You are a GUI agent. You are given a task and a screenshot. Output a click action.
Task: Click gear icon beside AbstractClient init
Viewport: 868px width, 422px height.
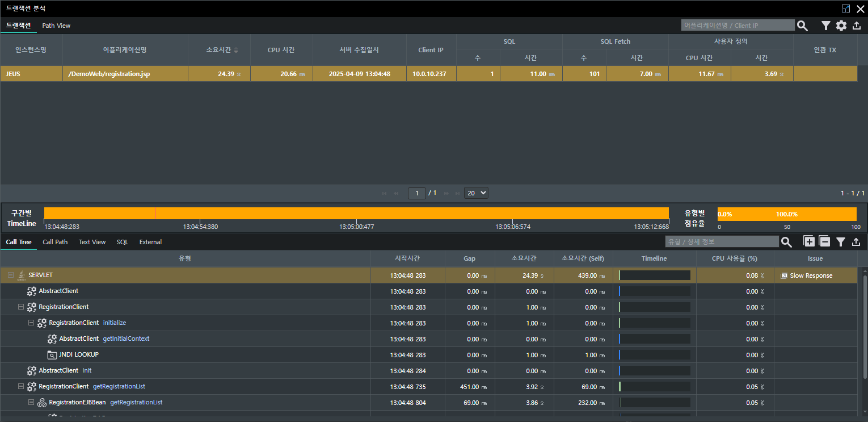coord(32,371)
